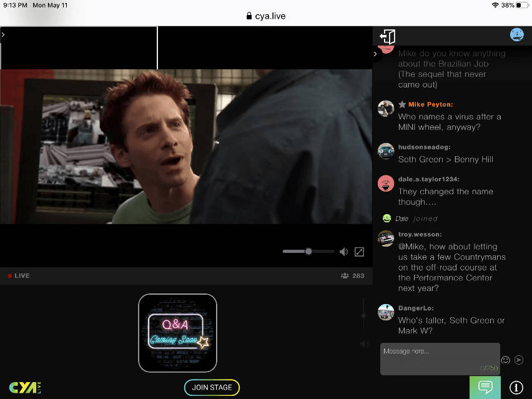Viewport: 532px width, 399px height.
Task: Open the info circle icon
Action: point(516,387)
